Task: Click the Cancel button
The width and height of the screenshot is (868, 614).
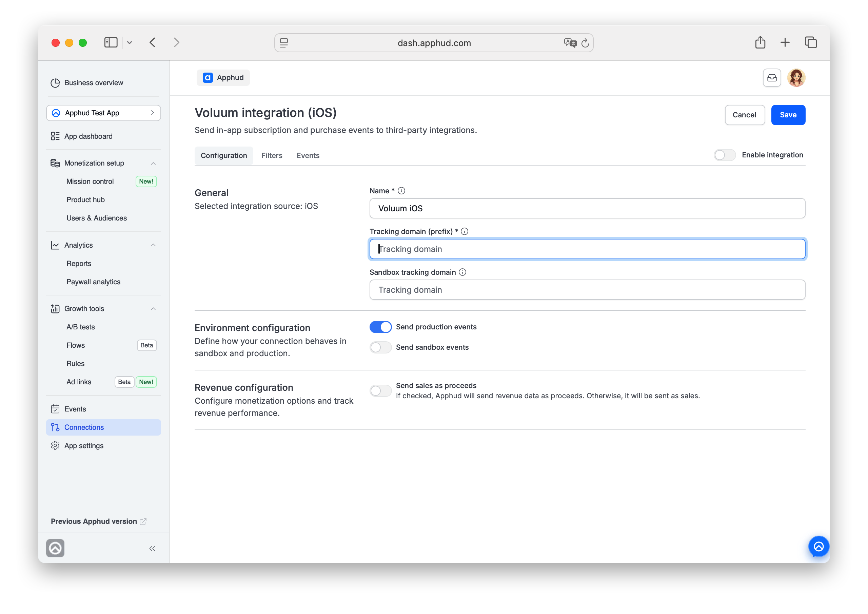Action: click(x=744, y=115)
